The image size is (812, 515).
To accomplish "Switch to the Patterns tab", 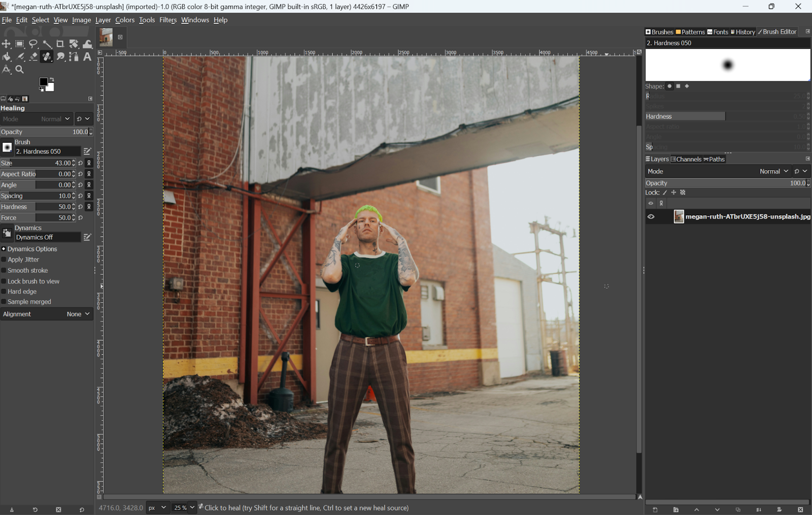I will pyautogui.click(x=690, y=32).
